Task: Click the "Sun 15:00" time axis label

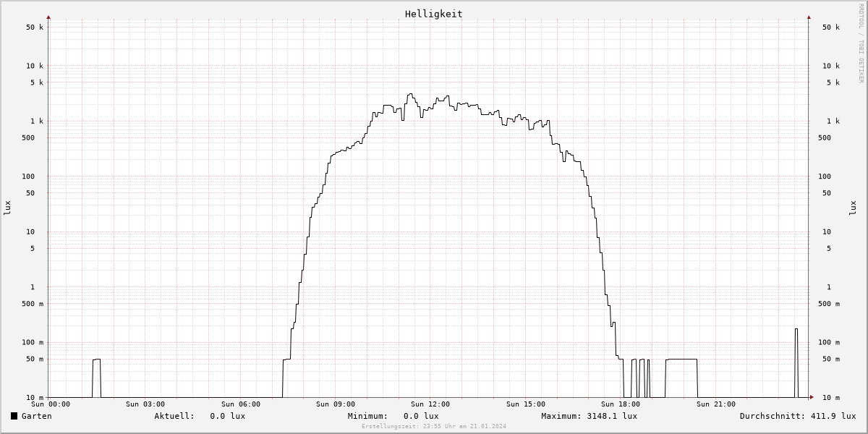Action: click(x=526, y=404)
